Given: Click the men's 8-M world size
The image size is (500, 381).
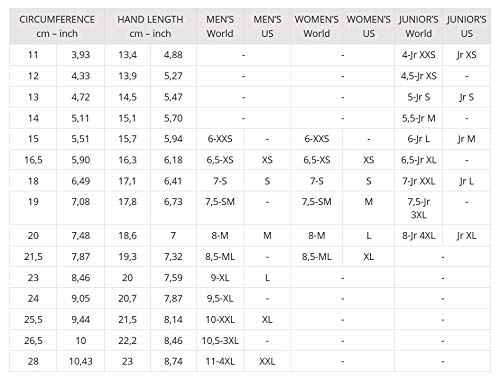Looking at the screenshot, I should tap(220, 236).
